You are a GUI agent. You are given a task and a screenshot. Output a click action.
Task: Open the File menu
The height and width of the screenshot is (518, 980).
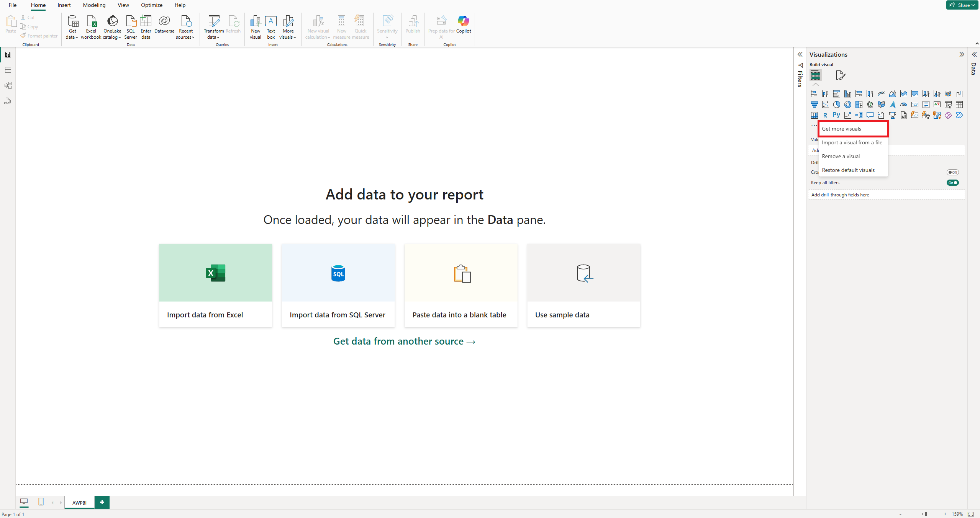pos(13,5)
